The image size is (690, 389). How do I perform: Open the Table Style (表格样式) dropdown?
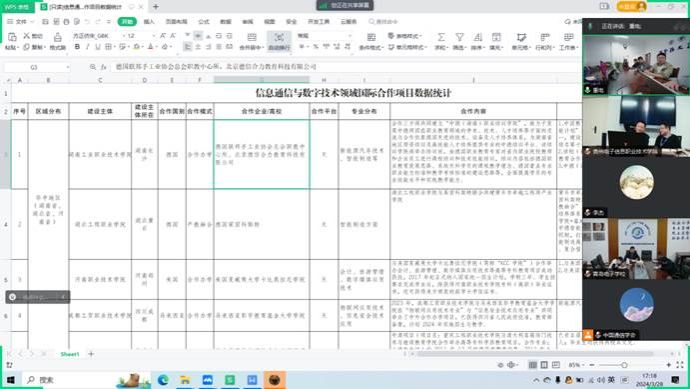tap(405, 36)
